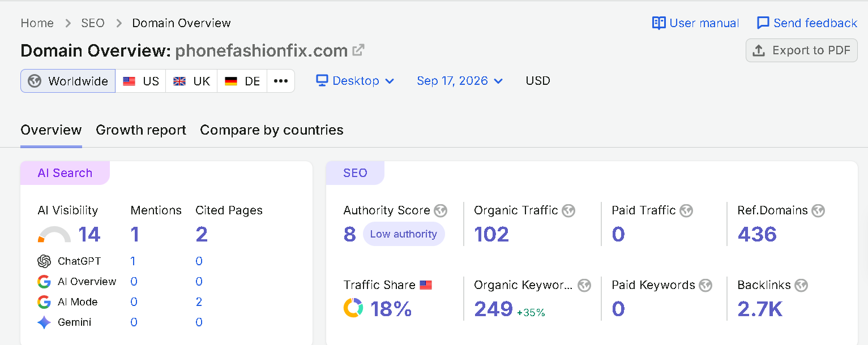Switch to Growth report tab
Screen dimensions: 868x345
[x=141, y=130]
